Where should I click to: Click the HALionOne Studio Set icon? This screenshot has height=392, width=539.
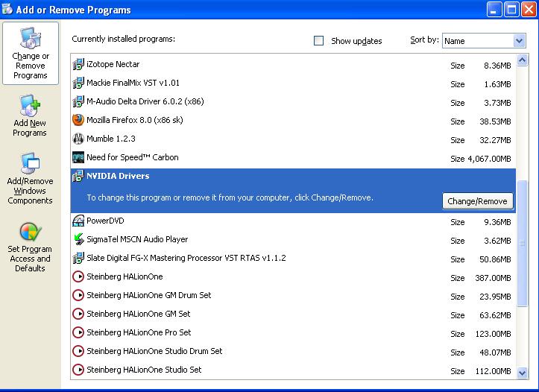point(78,370)
